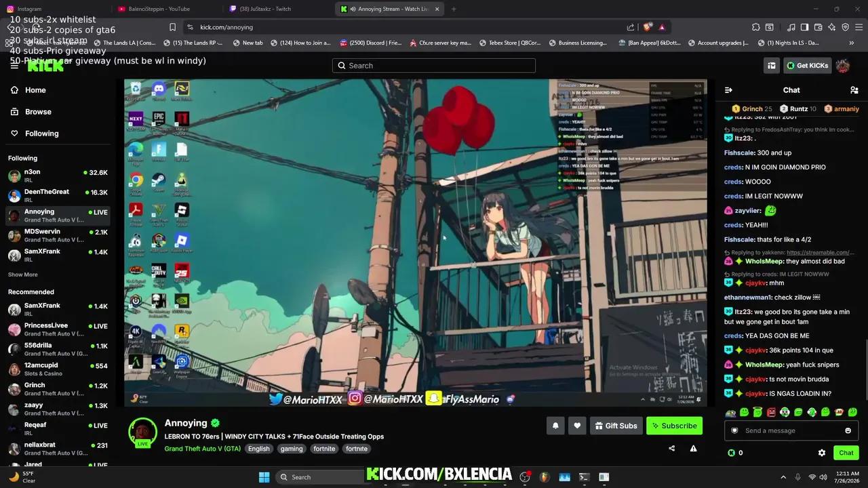This screenshot has height=488, width=868.
Task: Open terminal icon in taskbar
Action: (x=584, y=477)
